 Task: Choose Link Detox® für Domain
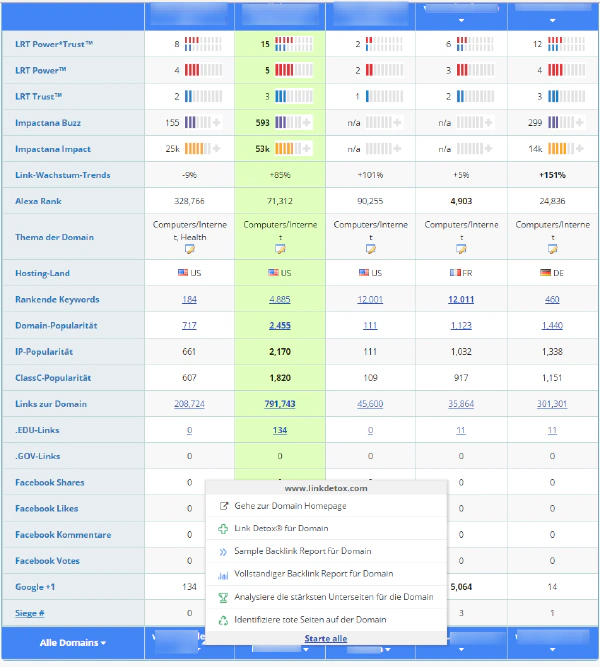point(326,528)
